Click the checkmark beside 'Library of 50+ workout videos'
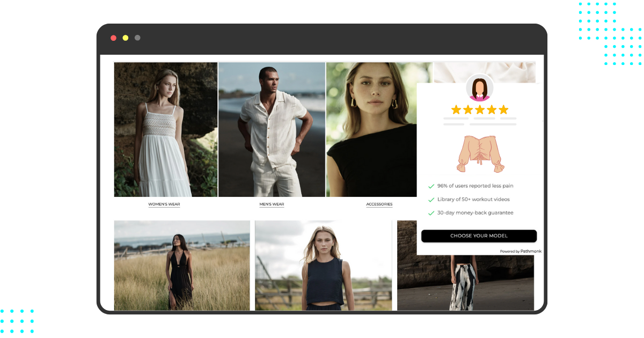 click(431, 199)
